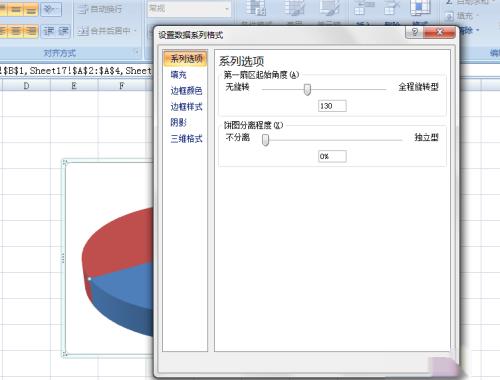Click column E header
500x380 pixels.
click(x=74, y=86)
